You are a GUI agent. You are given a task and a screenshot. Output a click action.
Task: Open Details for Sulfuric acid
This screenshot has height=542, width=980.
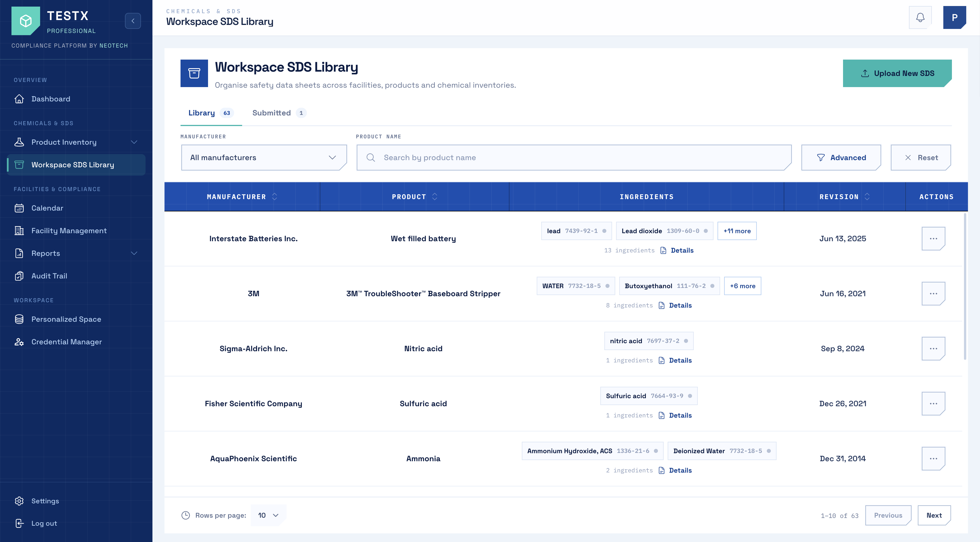click(675, 415)
